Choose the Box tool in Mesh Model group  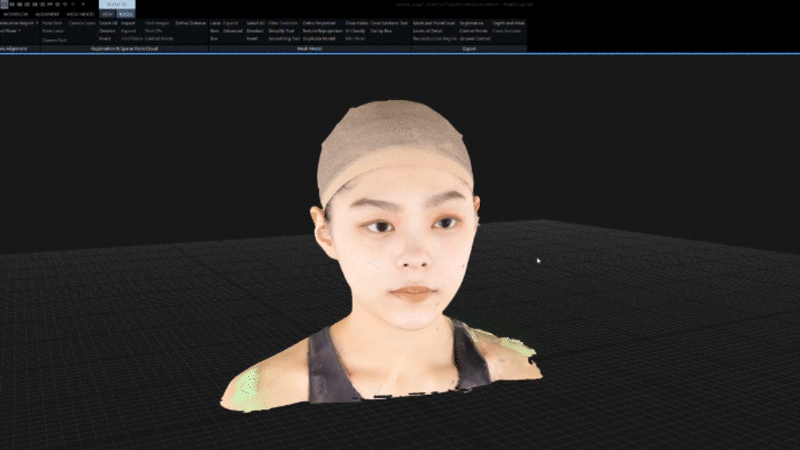tap(214, 39)
